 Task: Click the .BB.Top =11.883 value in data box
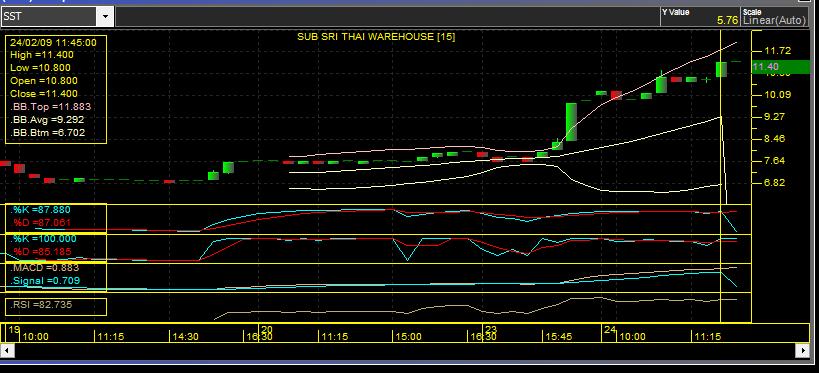(51, 107)
